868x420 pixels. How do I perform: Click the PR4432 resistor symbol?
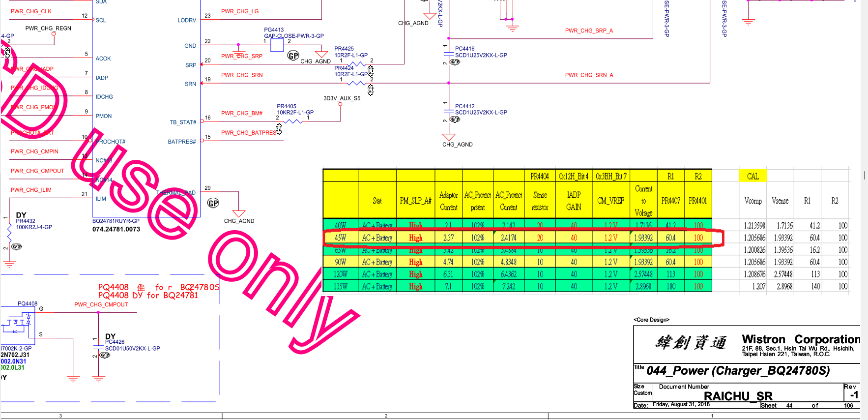click(9, 232)
